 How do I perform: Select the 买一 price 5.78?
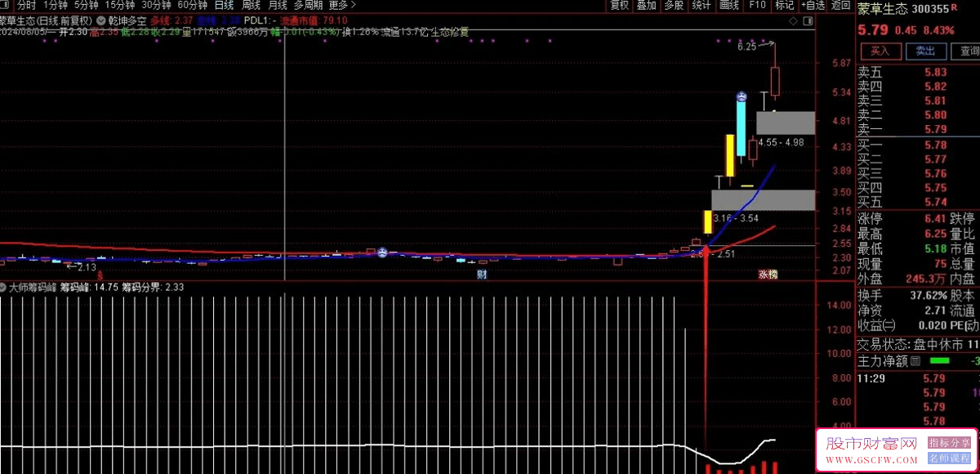pos(935,145)
